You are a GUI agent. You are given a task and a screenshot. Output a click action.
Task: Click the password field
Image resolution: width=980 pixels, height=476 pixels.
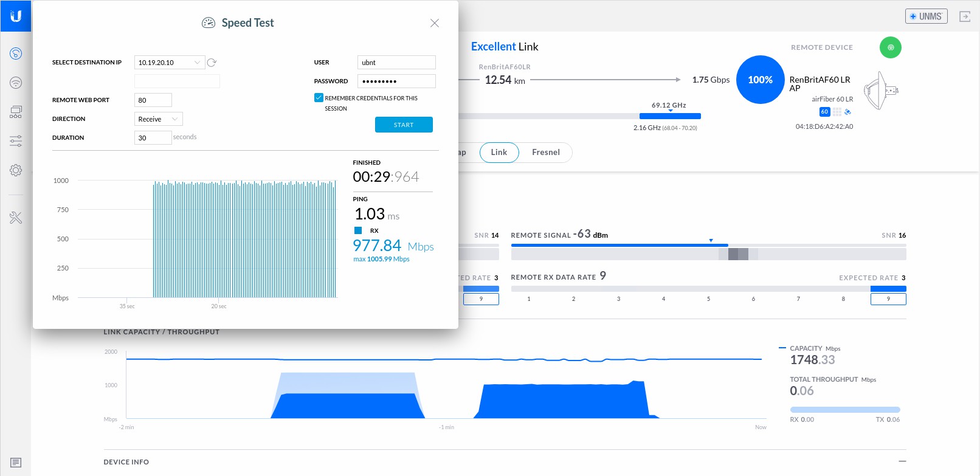396,81
